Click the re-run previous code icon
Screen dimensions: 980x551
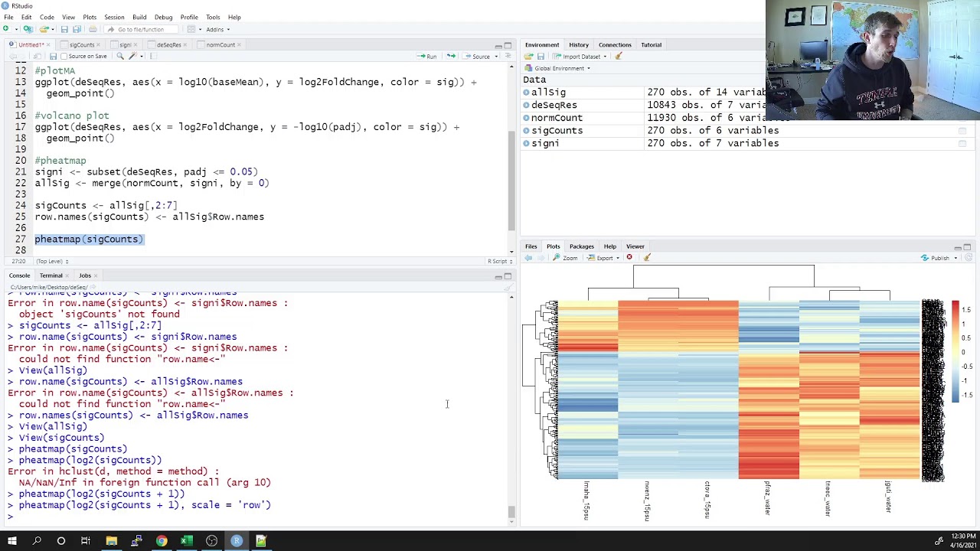[451, 56]
